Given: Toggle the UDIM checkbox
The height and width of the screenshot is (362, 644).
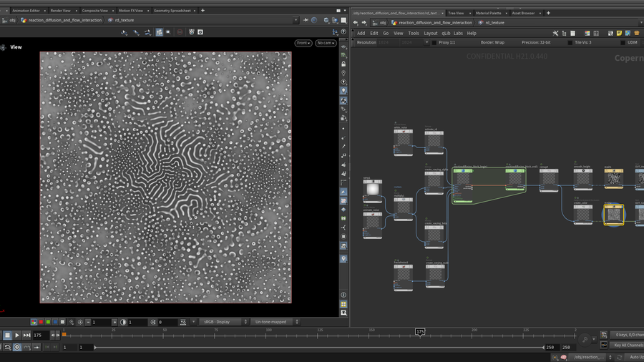Looking at the screenshot, I should (x=622, y=43).
